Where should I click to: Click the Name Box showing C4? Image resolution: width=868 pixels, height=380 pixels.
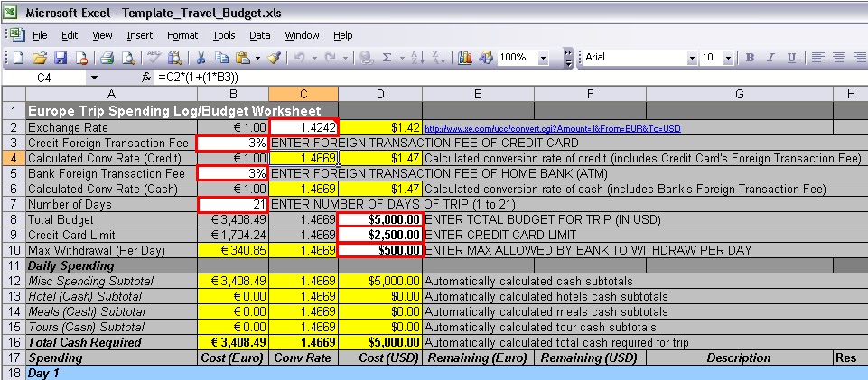tap(44, 78)
